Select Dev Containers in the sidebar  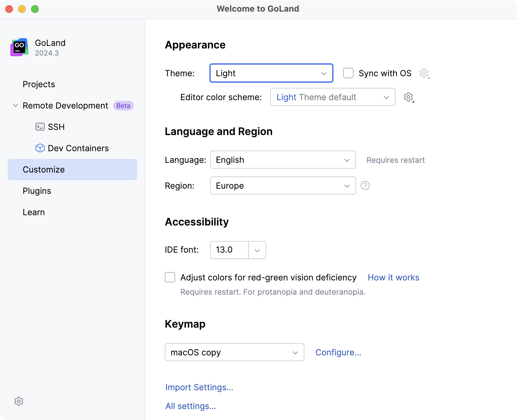78,148
